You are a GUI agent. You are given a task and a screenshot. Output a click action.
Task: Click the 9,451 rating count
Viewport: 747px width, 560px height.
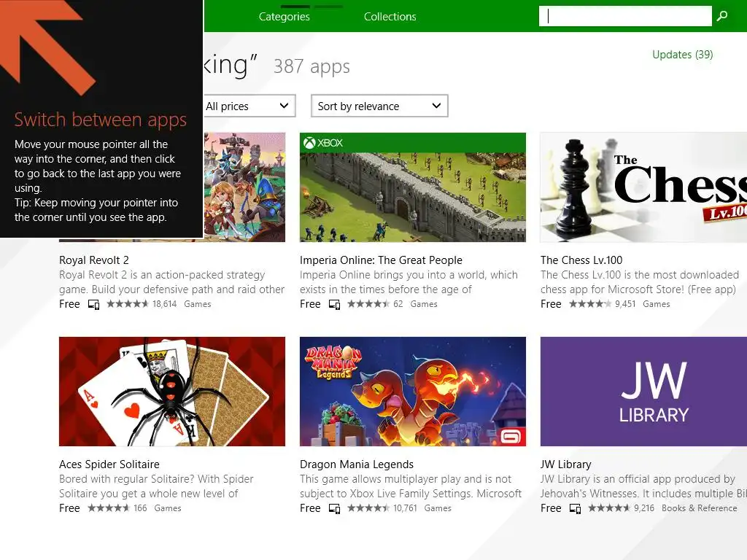point(625,304)
